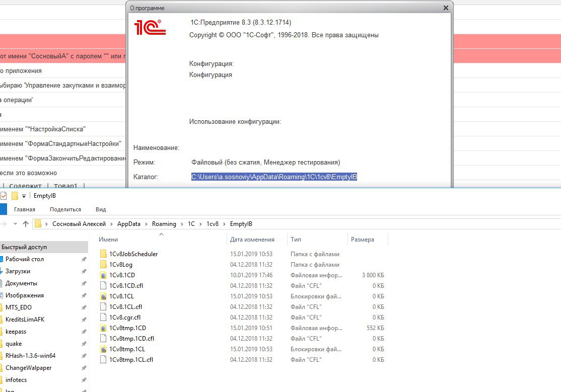Open the 1Cv8JobScheduler folder icon

(x=103, y=254)
